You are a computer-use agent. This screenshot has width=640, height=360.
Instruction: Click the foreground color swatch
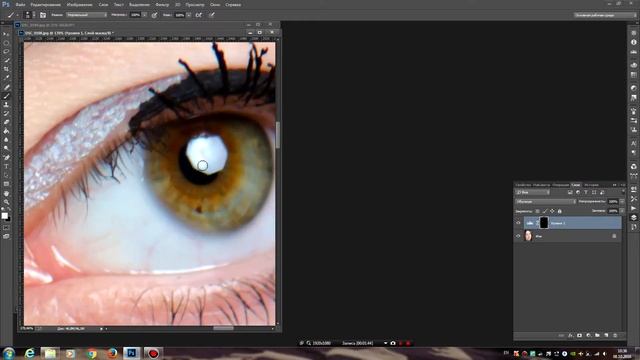pos(4,215)
